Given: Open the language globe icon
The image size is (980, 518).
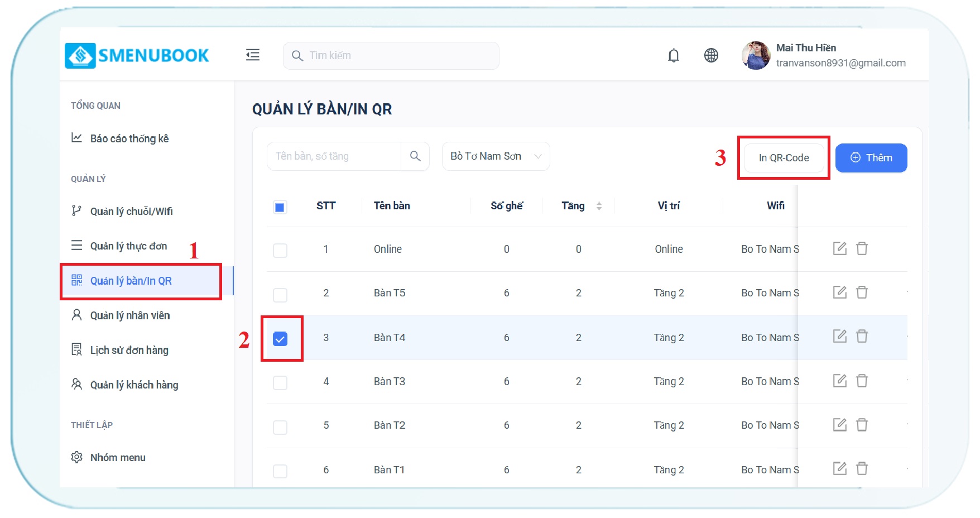Looking at the screenshot, I should point(711,55).
